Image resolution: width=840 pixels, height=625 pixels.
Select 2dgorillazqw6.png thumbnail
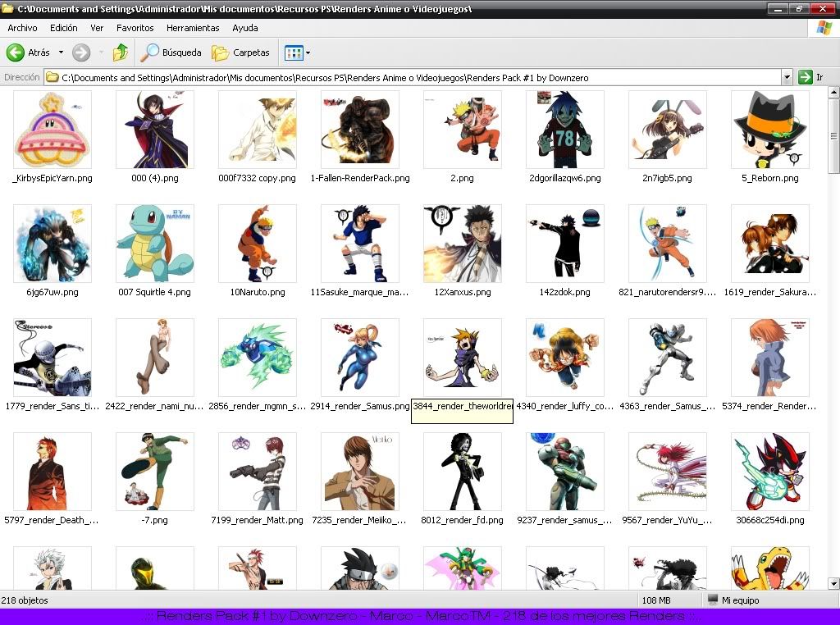pos(565,130)
